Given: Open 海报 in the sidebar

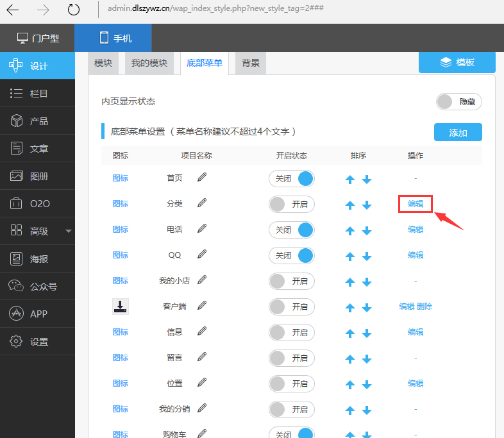Looking at the screenshot, I should (x=37, y=258).
